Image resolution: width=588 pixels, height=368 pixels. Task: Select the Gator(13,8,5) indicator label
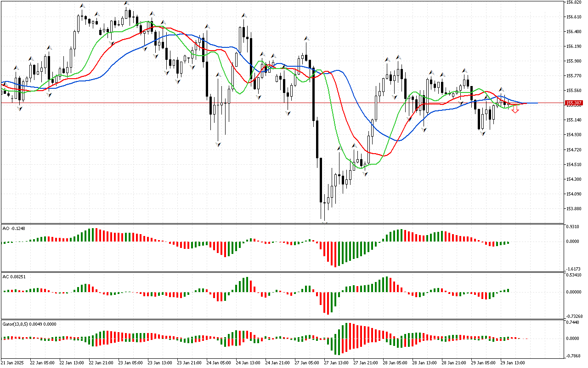(x=29, y=324)
